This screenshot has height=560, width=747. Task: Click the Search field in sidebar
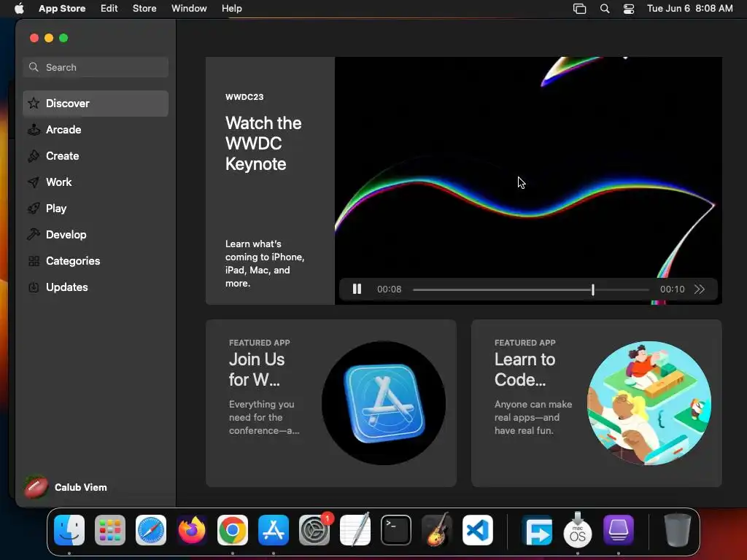pyautogui.click(x=96, y=67)
